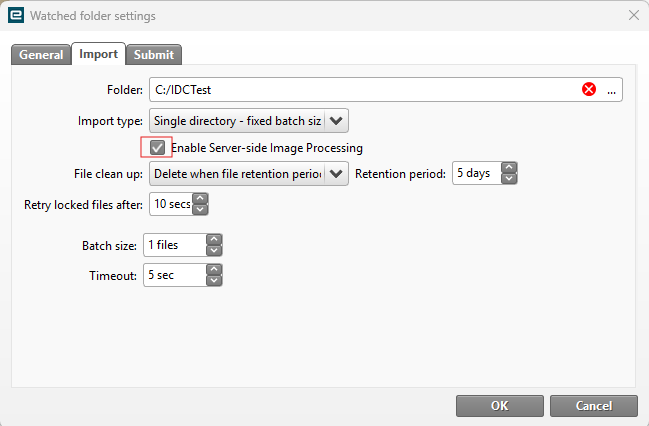Decrease the Batch size value
The width and height of the screenshot is (649, 426).
click(x=213, y=250)
